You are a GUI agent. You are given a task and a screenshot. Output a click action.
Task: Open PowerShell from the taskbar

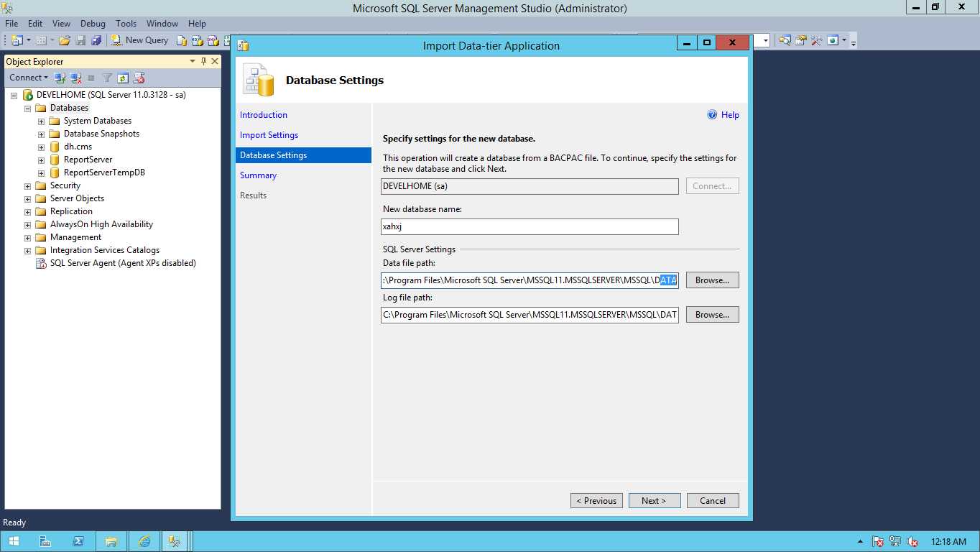tap(78, 541)
